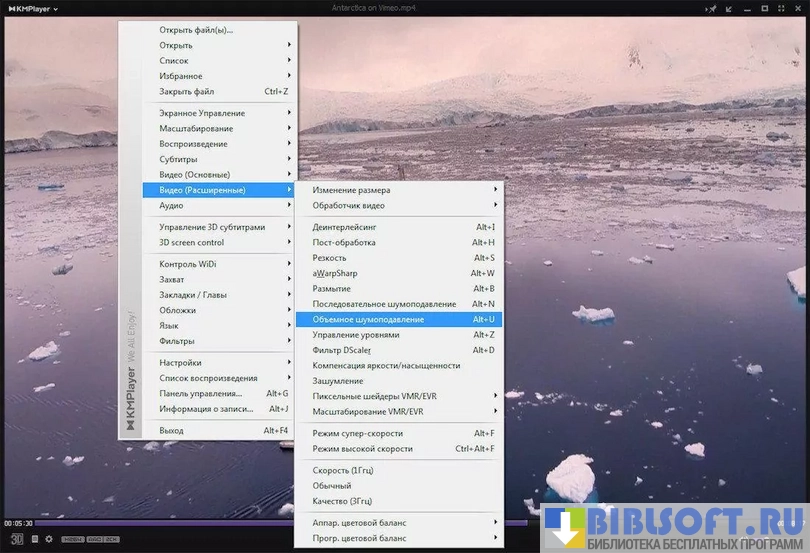
Task: Toggle Деинтерлейсинг filter option
Action: (x=343, y=227)
